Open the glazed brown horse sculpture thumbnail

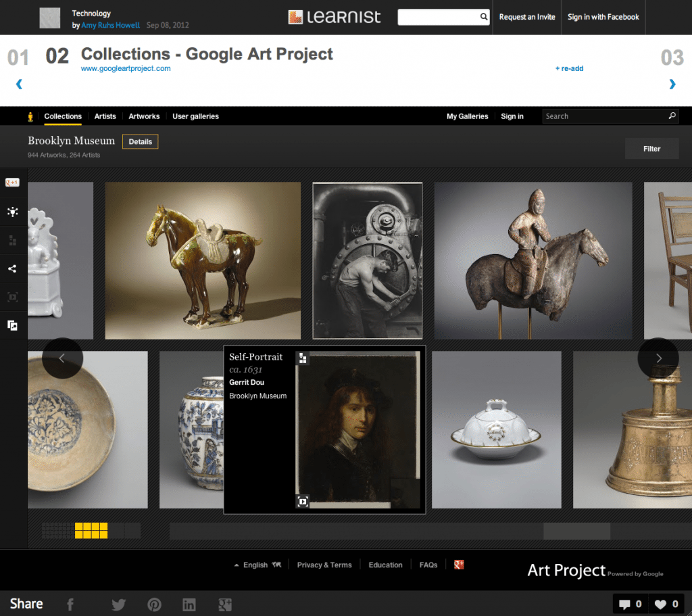[x=203, y=260]
